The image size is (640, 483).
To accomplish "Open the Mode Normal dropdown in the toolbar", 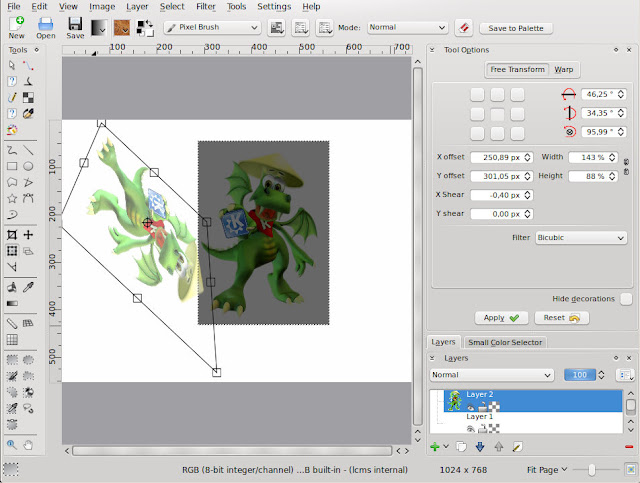I will [x=407, y=27].
